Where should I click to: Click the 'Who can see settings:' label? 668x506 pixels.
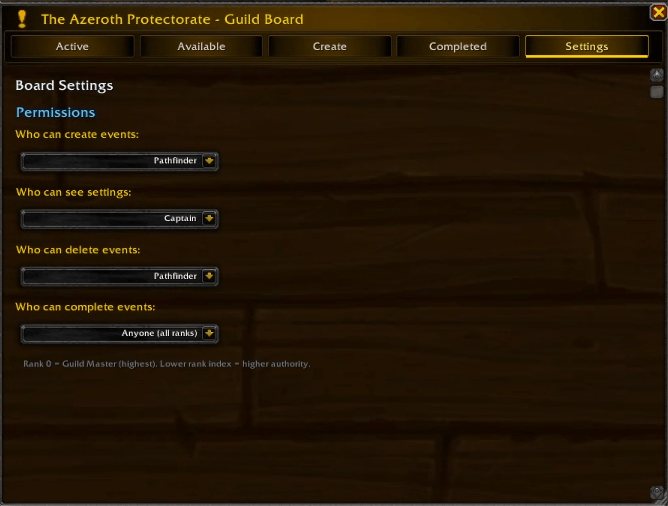click(x=74, y=193)
